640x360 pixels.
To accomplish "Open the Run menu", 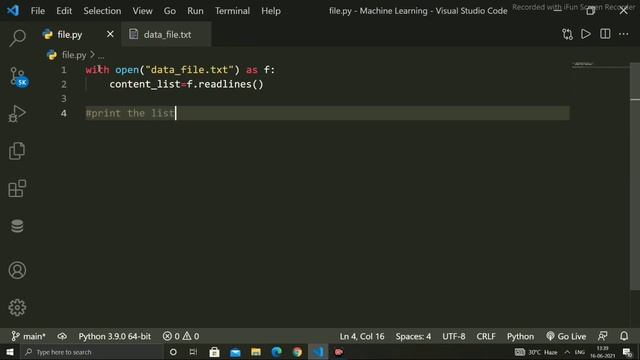I will click(x=195, y=11).
